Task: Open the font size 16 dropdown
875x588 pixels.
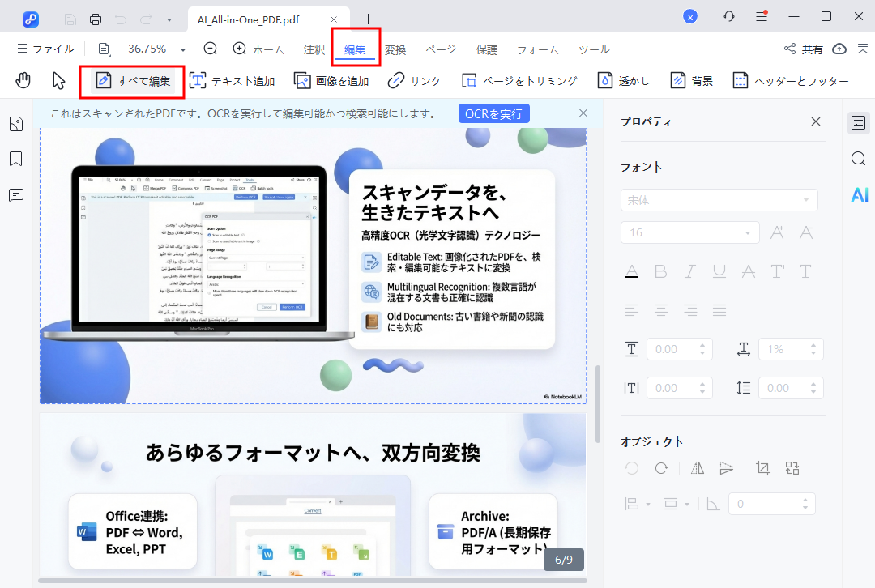Action: [x=689, y=232]
